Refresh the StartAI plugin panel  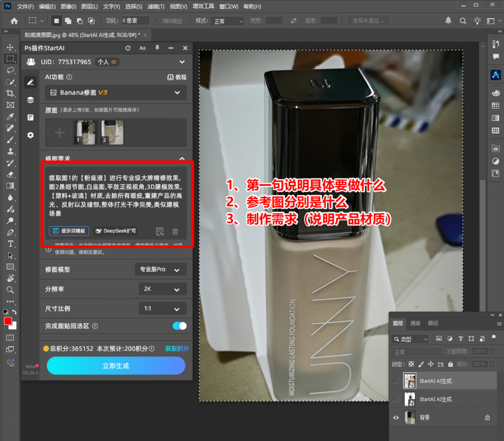(128, 48)
